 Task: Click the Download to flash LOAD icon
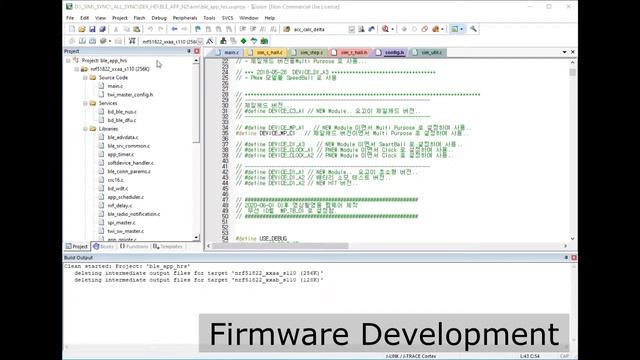click(x=132, y=41)
